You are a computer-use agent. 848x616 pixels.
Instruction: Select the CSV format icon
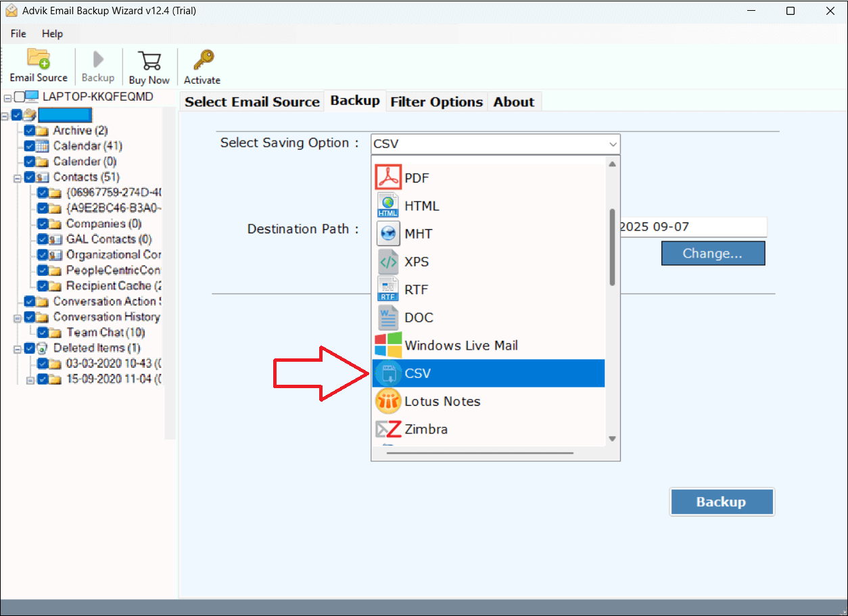coord(388,373)
